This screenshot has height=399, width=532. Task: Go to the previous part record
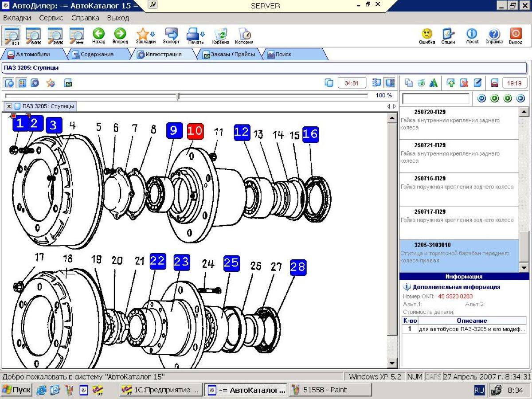[x=495, y=98]
